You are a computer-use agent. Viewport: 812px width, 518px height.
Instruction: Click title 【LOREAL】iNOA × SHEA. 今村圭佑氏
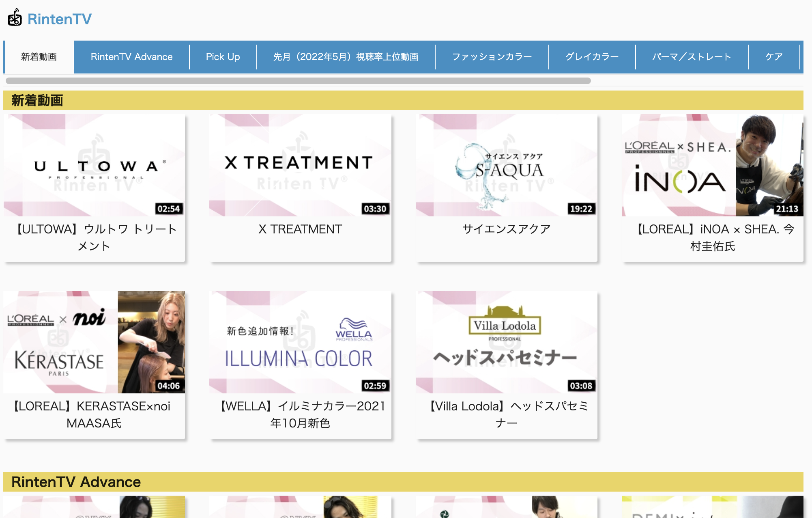(x=713, y=237)
